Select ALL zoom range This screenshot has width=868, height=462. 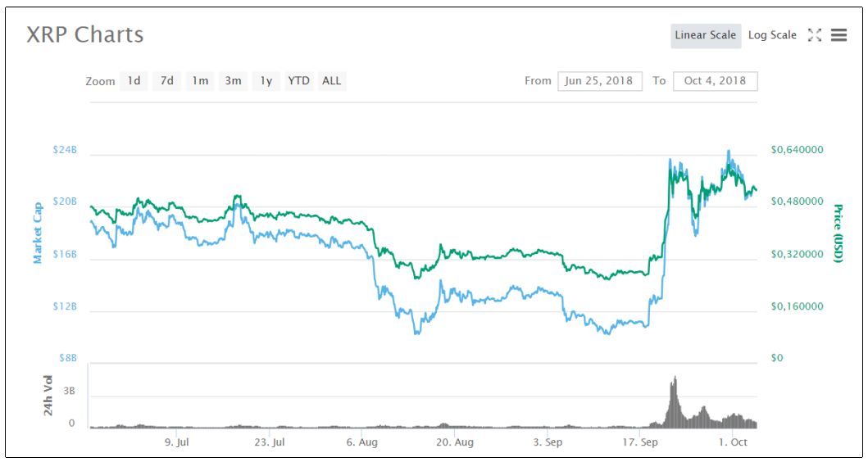coord(332,81)
